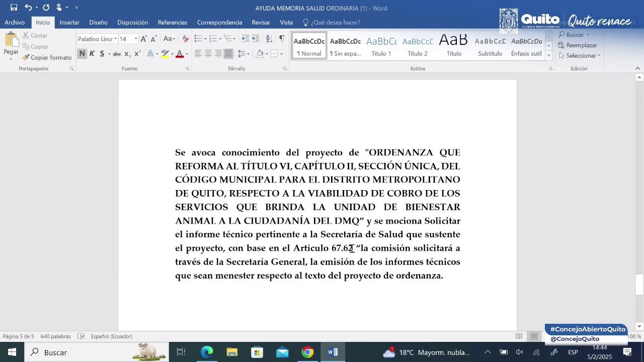Screen dimensions: 644x362
Task: Center align the text
Action: point(208,54)
